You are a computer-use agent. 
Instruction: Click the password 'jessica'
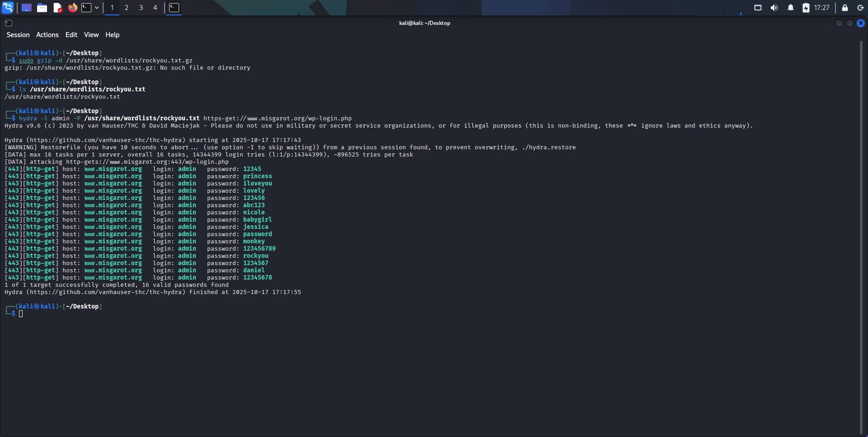pos(256,227)
